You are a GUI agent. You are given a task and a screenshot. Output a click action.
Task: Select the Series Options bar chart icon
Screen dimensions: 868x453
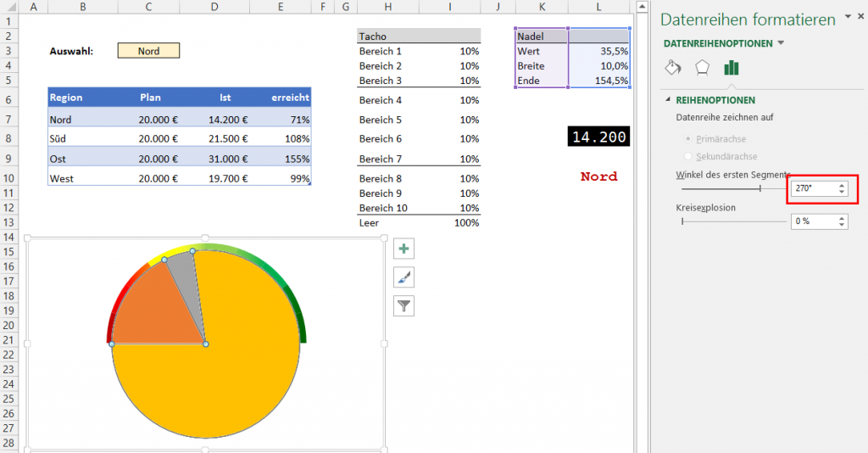[731, 68]
